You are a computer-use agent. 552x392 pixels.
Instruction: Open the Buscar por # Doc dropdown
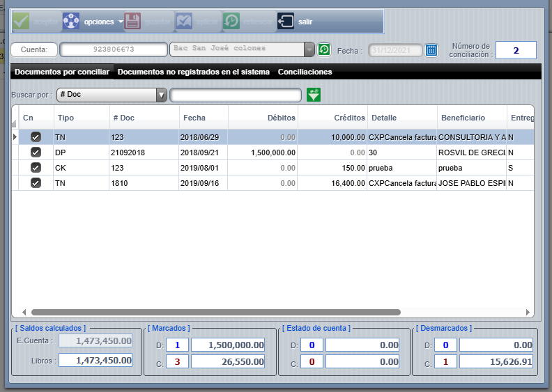(x=161, y=95)
